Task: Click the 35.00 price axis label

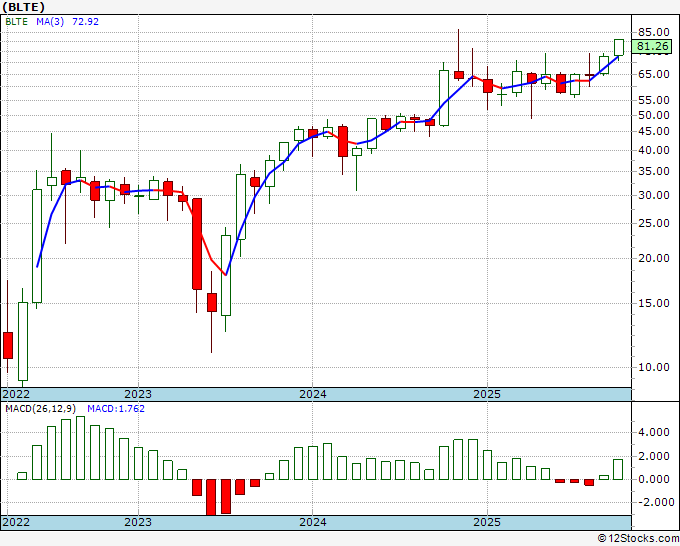Action: (x=654, y=171)
